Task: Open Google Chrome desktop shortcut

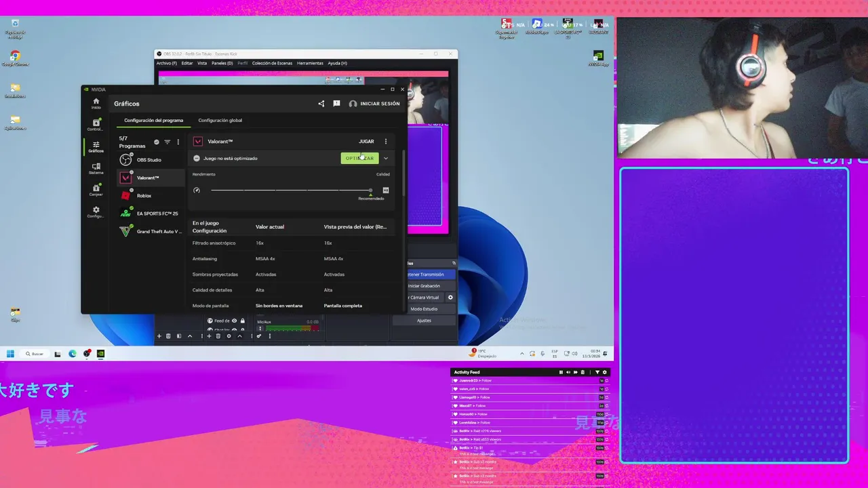Action: [x=15, y=58]
